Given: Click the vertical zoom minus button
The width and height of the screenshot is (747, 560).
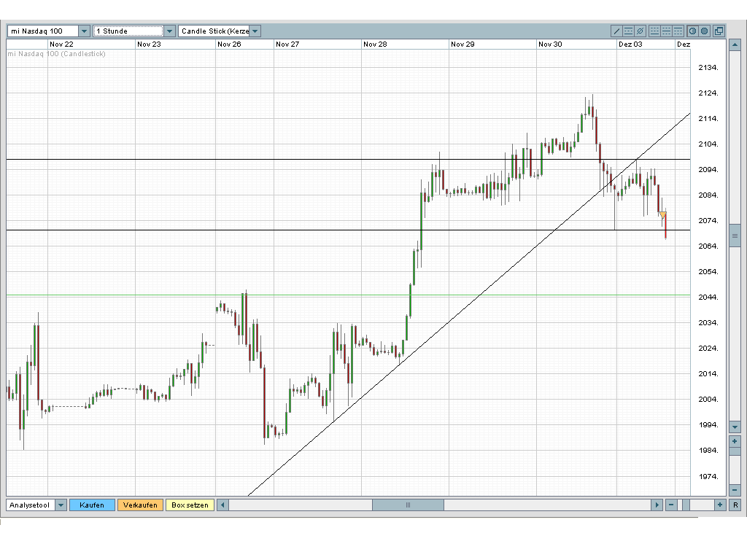Looking at the screenshot, I should [x=735, y=490].
